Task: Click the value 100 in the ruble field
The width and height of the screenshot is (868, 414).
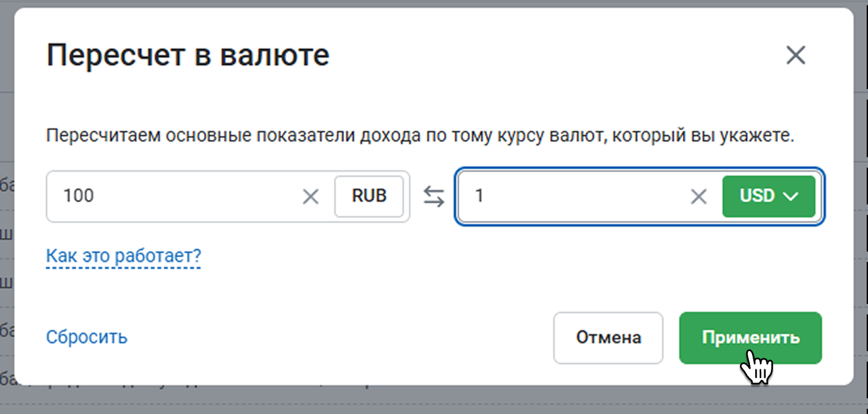Action: coord(79,196)
